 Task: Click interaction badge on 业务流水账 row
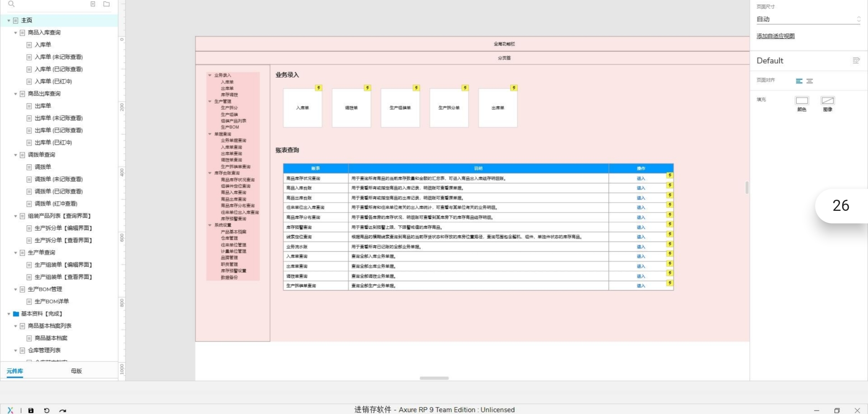point(669,244)
